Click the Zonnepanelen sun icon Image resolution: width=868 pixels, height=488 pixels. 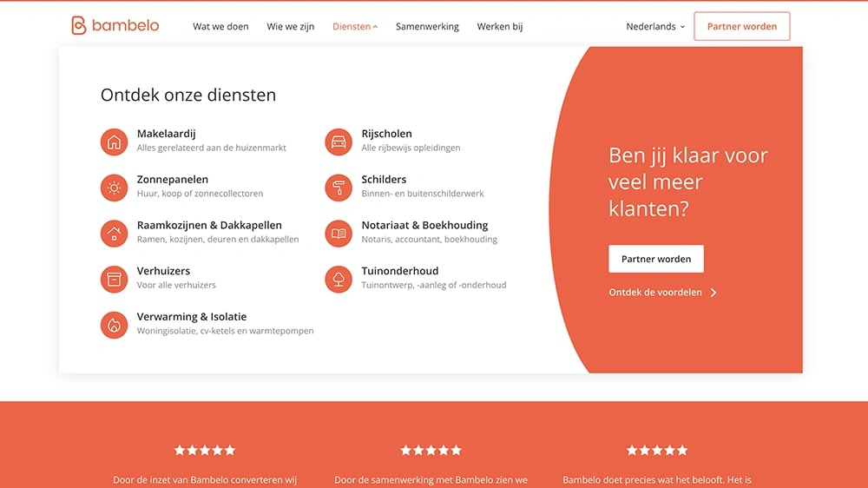tap(114, 188)
